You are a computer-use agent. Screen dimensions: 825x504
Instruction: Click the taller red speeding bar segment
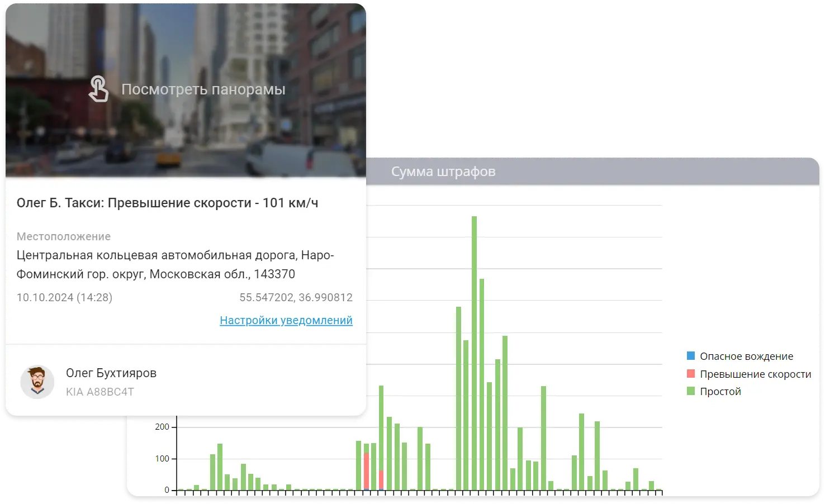(366, 470)
